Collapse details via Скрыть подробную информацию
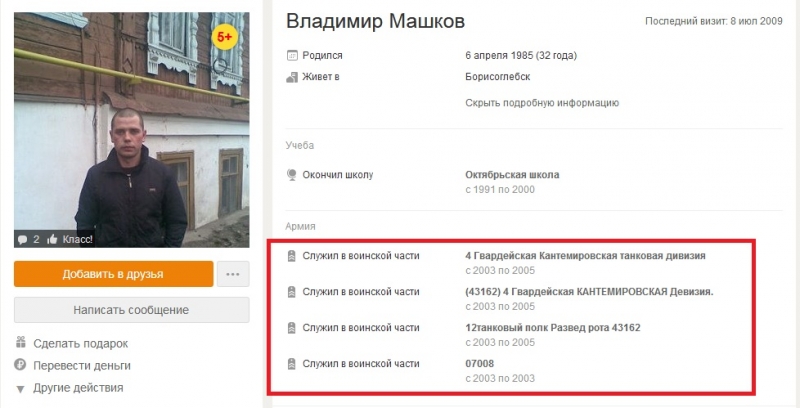 point(542,103)
